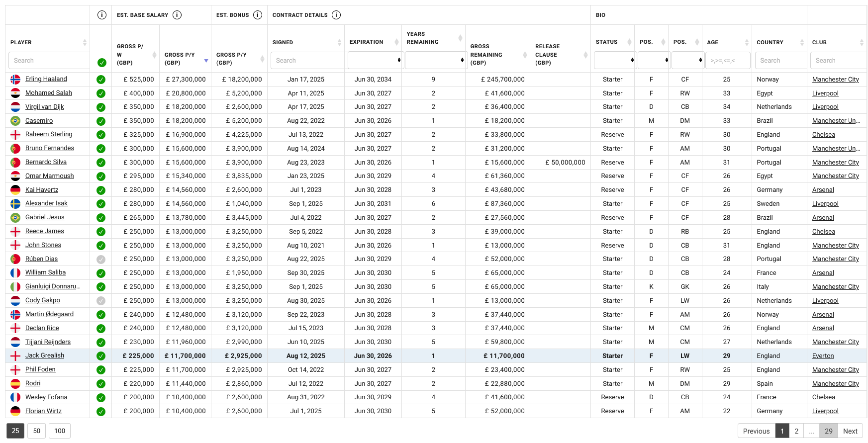
Task: Click the green verified checkmark for Florian Wirtz
Action: tap(101, 412)
